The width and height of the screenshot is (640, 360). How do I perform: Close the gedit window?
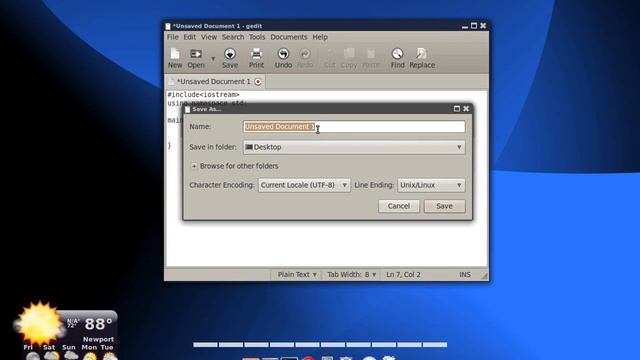[x=483, y=26]
